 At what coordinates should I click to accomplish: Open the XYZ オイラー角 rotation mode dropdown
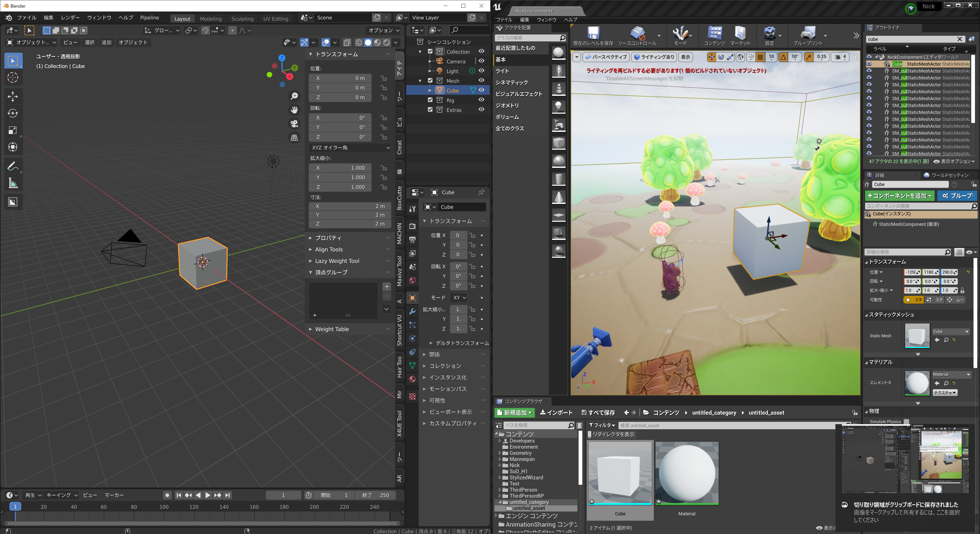tap(350, 148)
